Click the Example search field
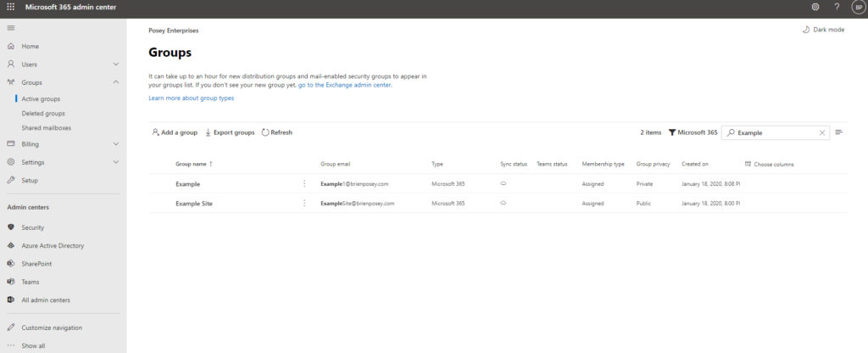Viewport: 868px width, 353px height. coord(775,132)
